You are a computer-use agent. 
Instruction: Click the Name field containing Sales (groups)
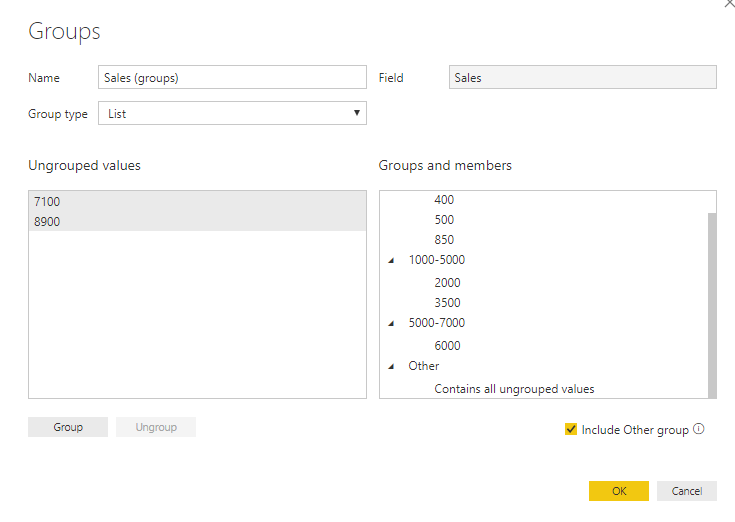tap(232, 77)
